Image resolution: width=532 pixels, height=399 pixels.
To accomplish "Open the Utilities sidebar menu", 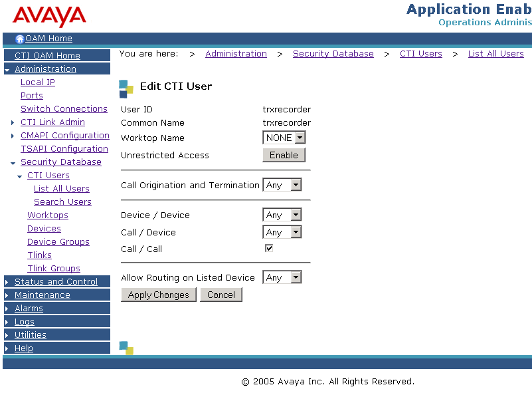I will [30, 334].
